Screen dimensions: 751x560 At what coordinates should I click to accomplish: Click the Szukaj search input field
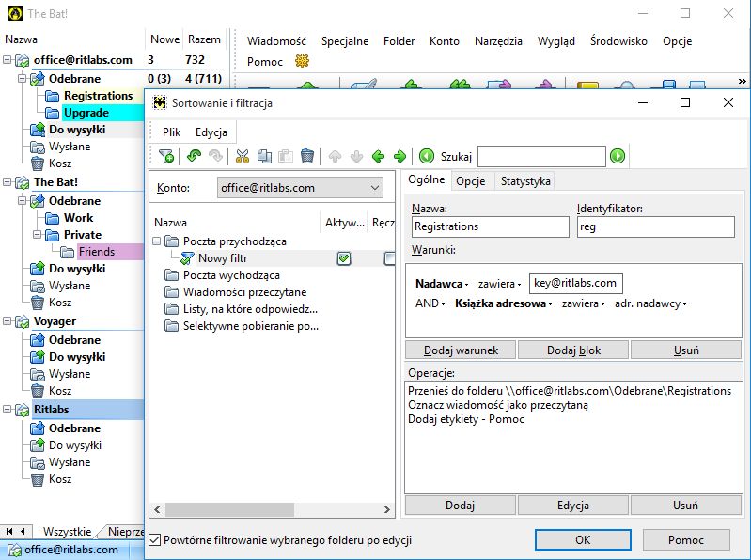[x=541, y=156]
